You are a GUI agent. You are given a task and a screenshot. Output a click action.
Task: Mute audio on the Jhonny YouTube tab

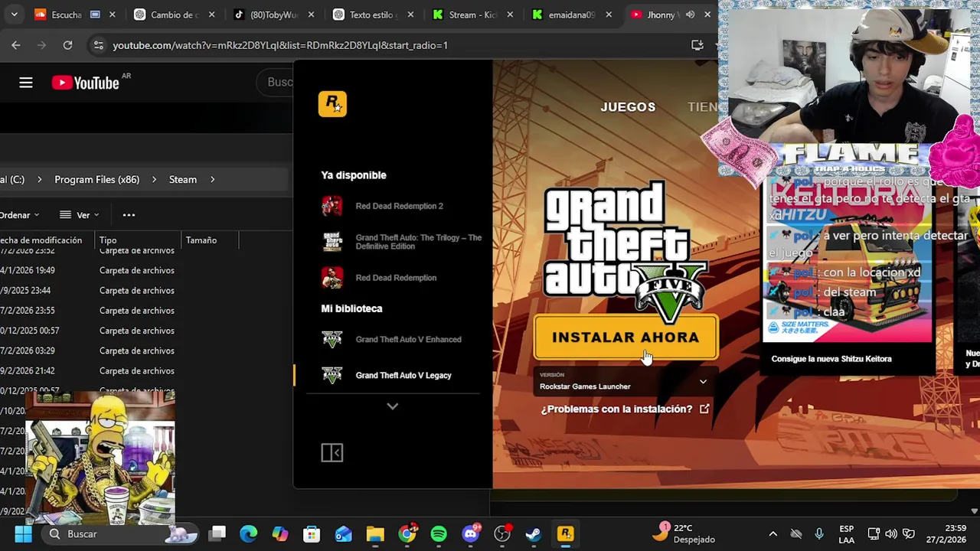point(690,15)
